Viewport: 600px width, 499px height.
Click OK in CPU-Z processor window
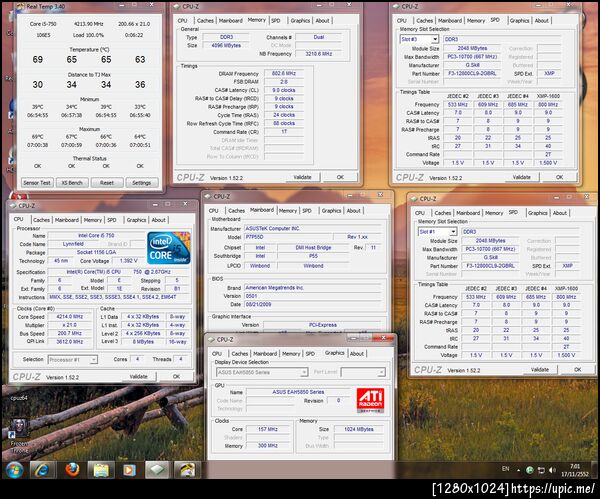point(176,377)
